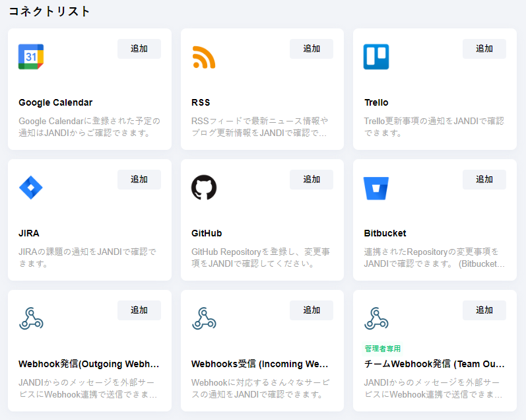Screen dimensions: 526x420
Task: Click the Incoming Webhooks icon
Action: [x=204, y=318]
